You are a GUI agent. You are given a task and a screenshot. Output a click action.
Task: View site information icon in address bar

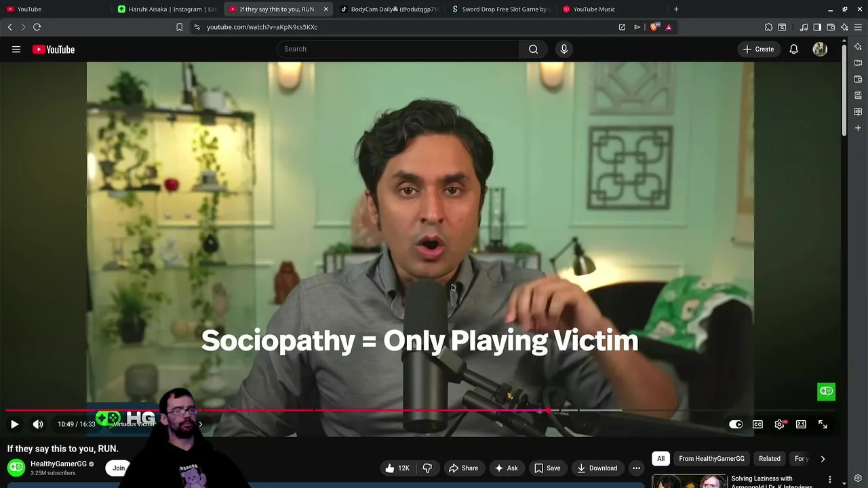197,27
